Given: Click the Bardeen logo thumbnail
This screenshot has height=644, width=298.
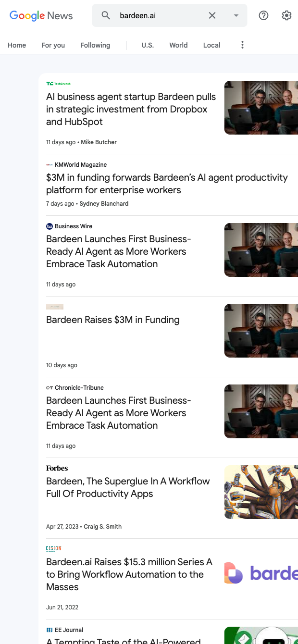Looking at the screenshot, I should click(x=261, y=572).
